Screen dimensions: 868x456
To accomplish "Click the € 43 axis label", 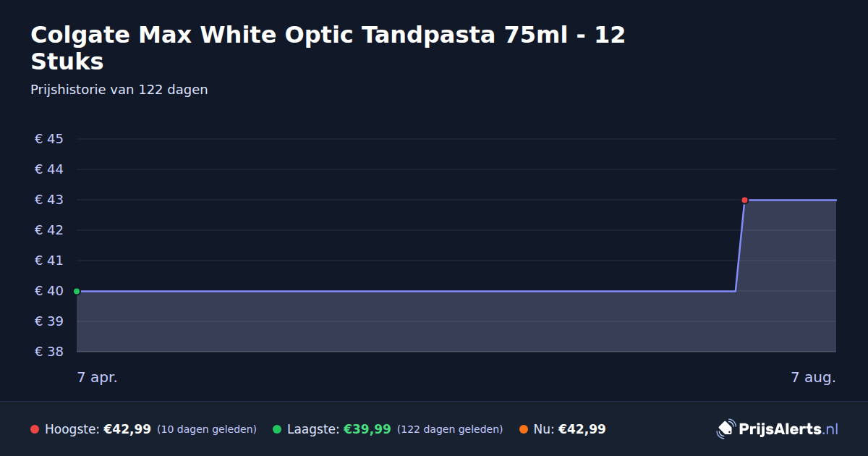I will click(49, 200).
